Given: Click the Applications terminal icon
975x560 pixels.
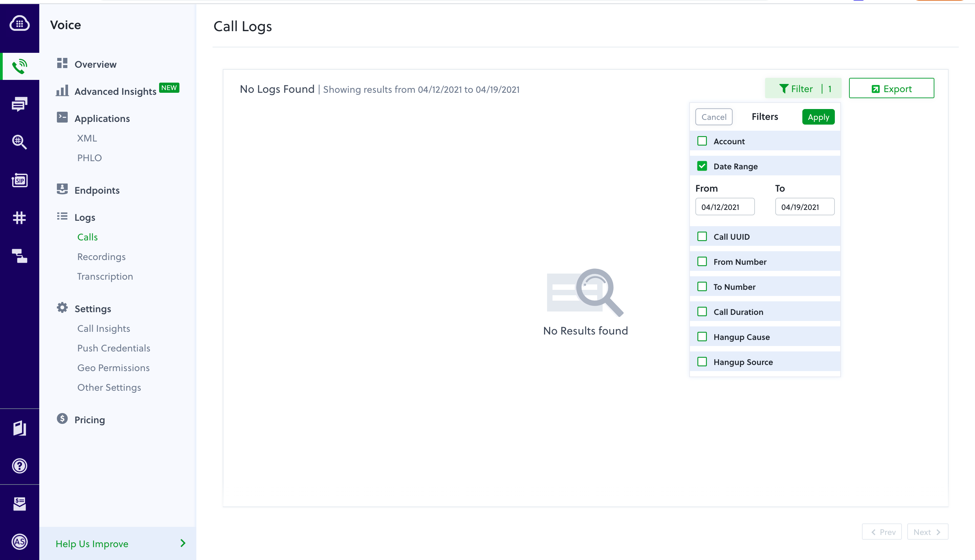Looking at the screenshot, I should tap(62, 117).
